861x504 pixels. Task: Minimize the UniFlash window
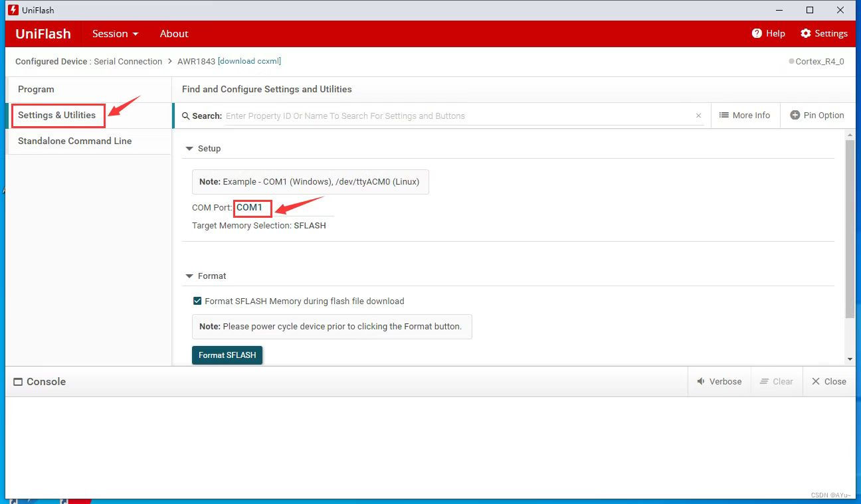tap(779, 10)
